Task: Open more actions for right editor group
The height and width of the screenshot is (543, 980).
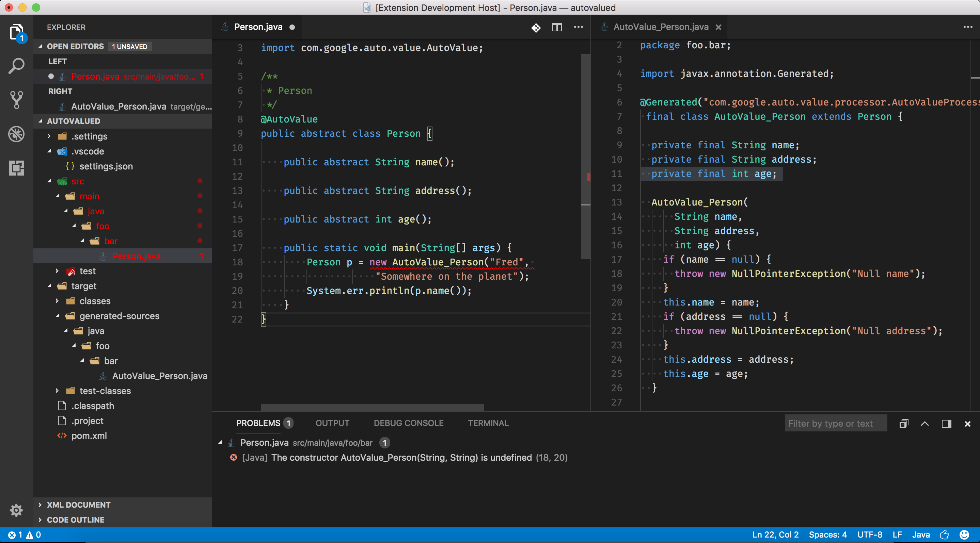Action: 968,27
